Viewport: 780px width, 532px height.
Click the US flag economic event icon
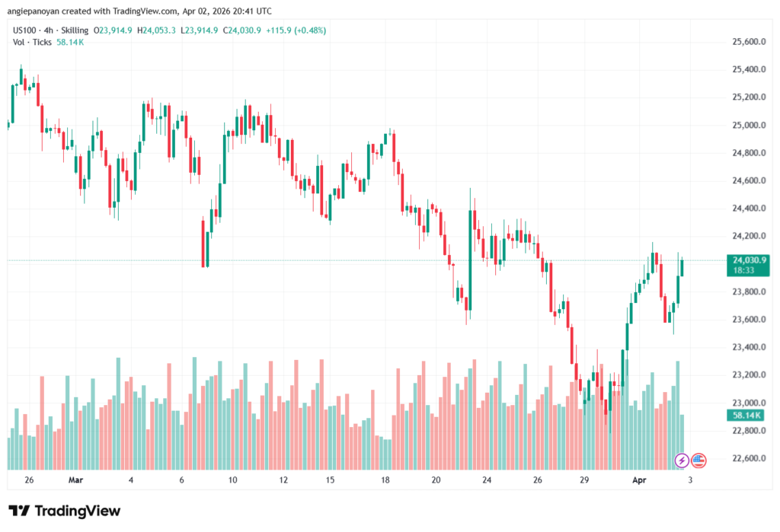pos(698,460)
